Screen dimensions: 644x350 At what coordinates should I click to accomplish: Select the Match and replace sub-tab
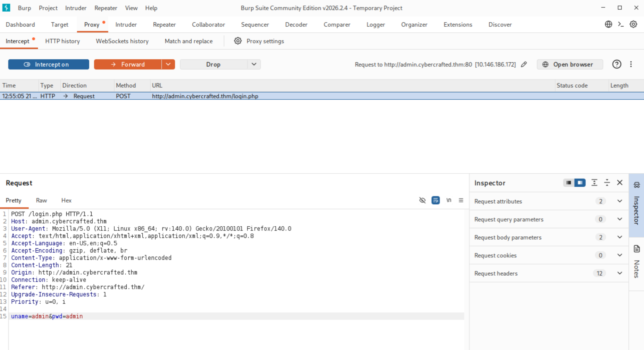(x=188, y=41)
